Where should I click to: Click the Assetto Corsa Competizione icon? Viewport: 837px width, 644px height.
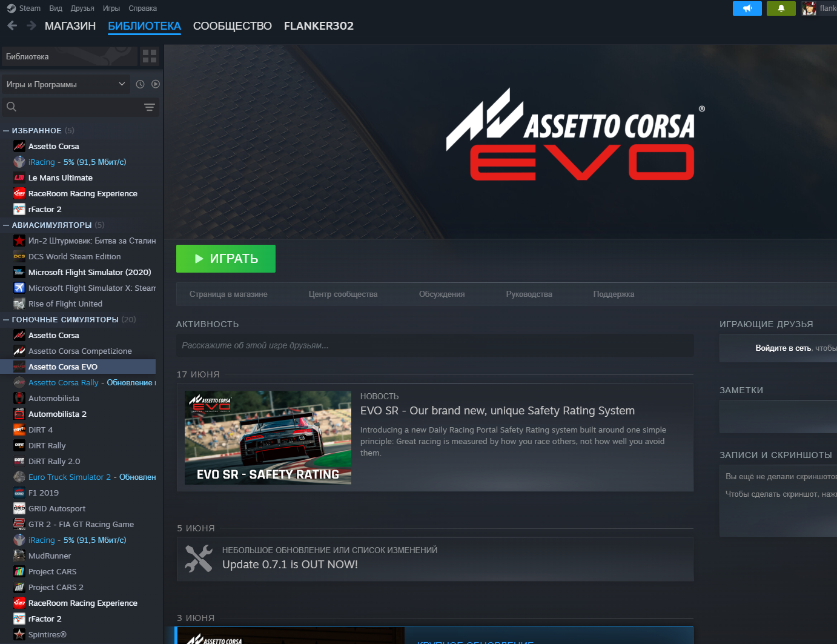pyautogui.click(x=19, y=351)
